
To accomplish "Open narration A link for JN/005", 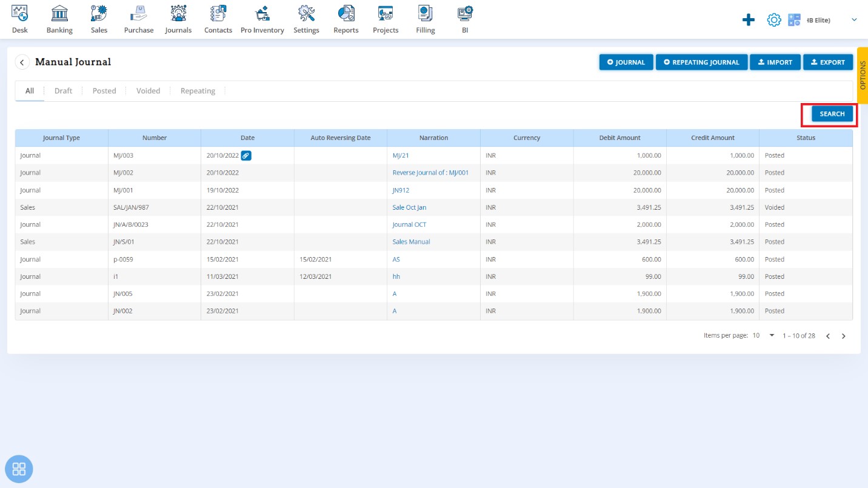I will [395, 294].
